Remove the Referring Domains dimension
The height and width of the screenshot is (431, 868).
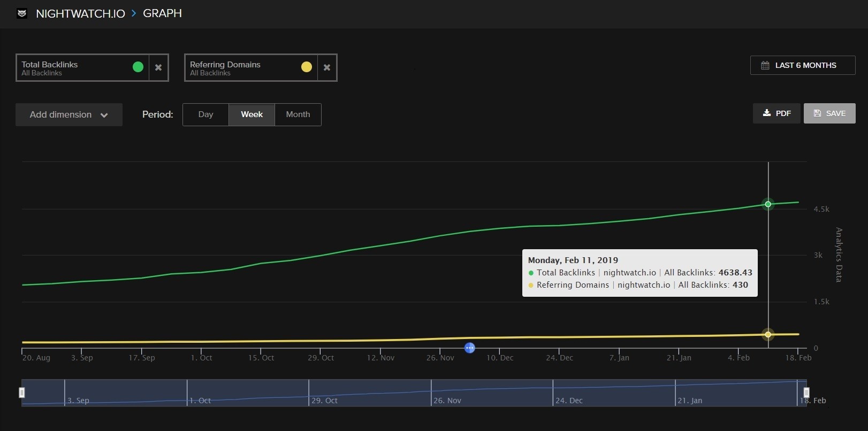click(327, 67)
